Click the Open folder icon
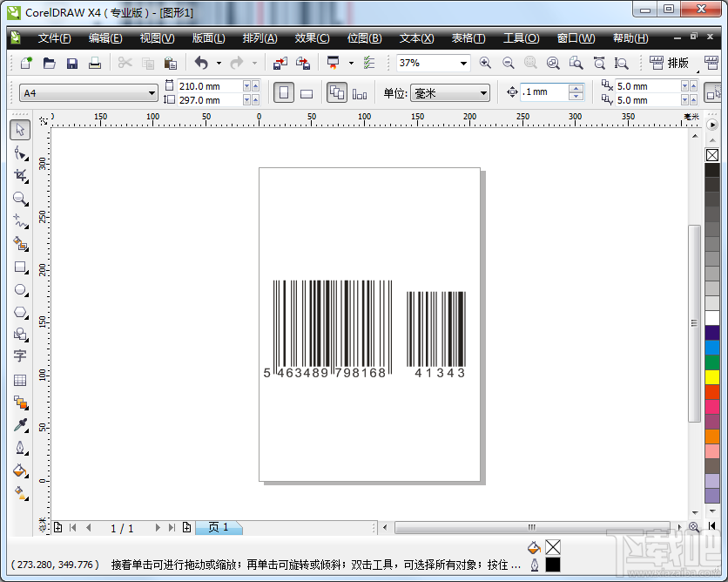This screenshot has width=728, height=582. point(50,63)
